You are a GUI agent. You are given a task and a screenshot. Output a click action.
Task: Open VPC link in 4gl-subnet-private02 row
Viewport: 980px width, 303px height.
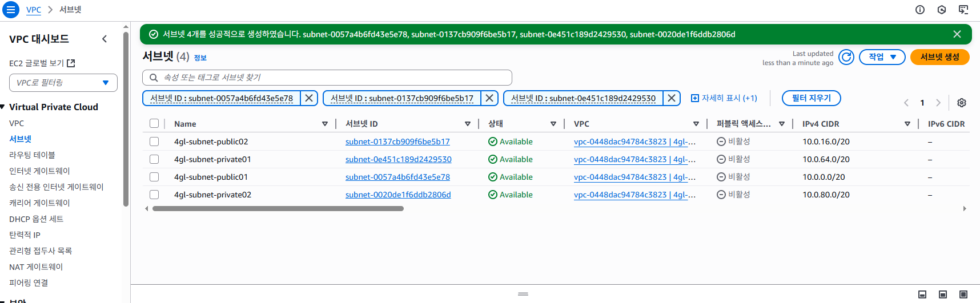pyautogui.click(x=634, y=195)
